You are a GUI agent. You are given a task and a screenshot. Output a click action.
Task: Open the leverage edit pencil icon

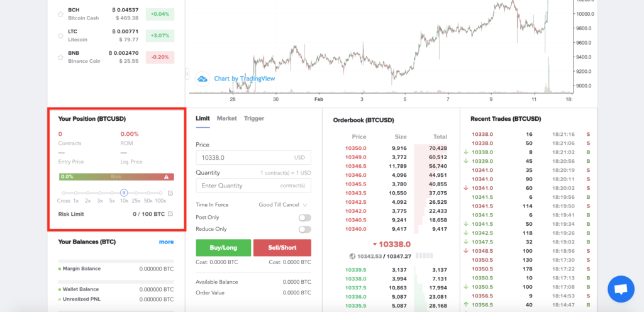[170, 193]
